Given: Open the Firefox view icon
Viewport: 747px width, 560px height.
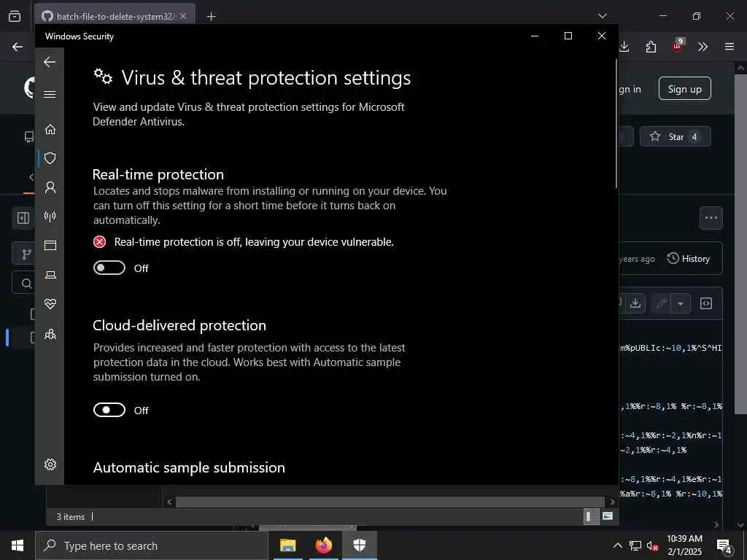Looking at the screenshot, I should (15, 16).
